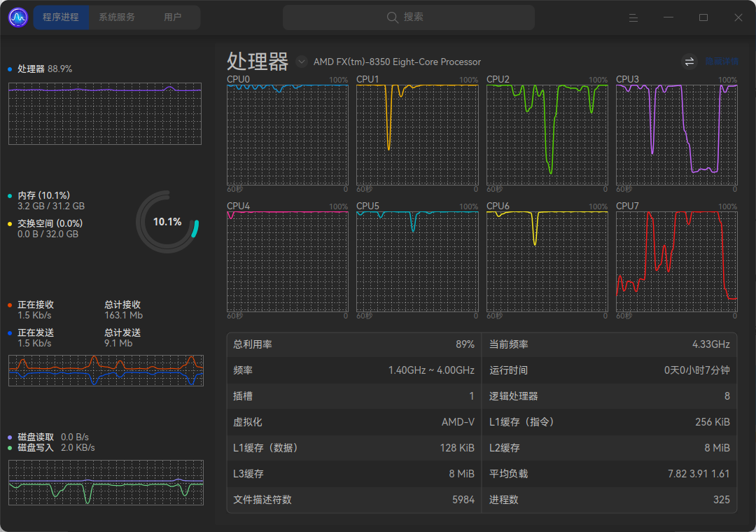Select 内存 (10.1%) sidebar entry

click(44, 195)
